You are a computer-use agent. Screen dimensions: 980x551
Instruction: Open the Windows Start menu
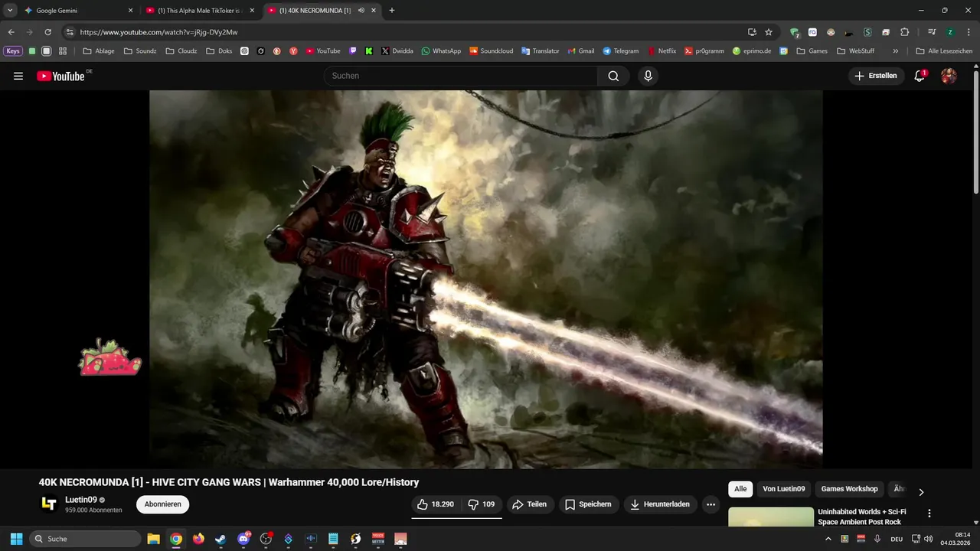coord(16,539)
